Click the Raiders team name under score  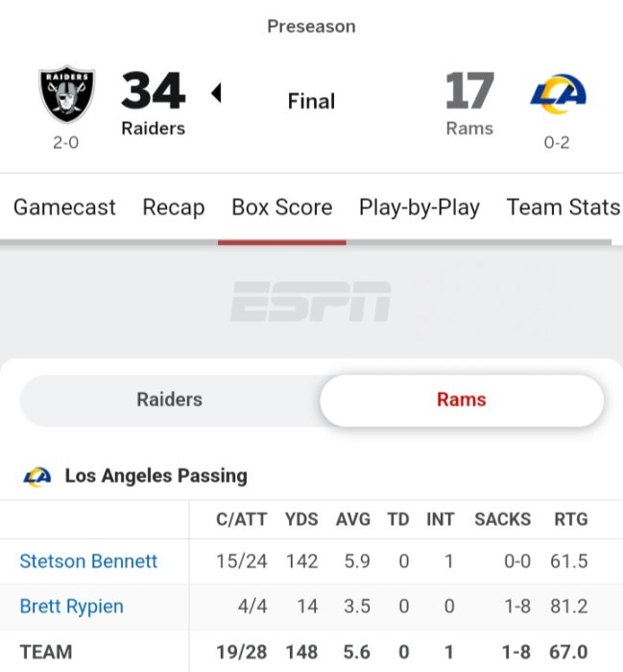[x=153, y=129]
